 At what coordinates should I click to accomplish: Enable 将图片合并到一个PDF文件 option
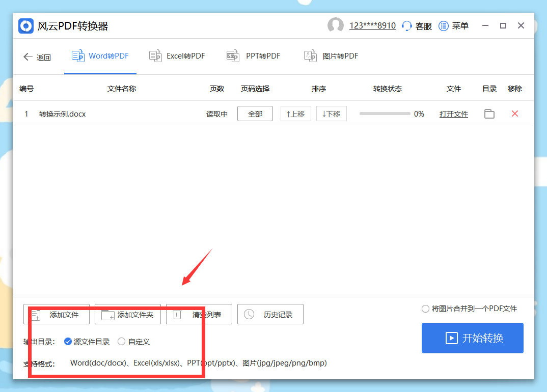[x=469, y=309]
